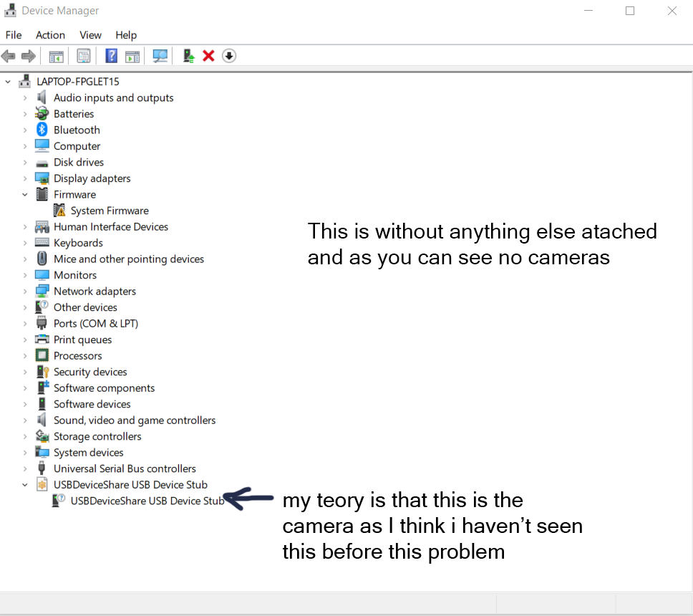Select the Batteries label
This screenshot has height=616, width=693.
(74, 114)
